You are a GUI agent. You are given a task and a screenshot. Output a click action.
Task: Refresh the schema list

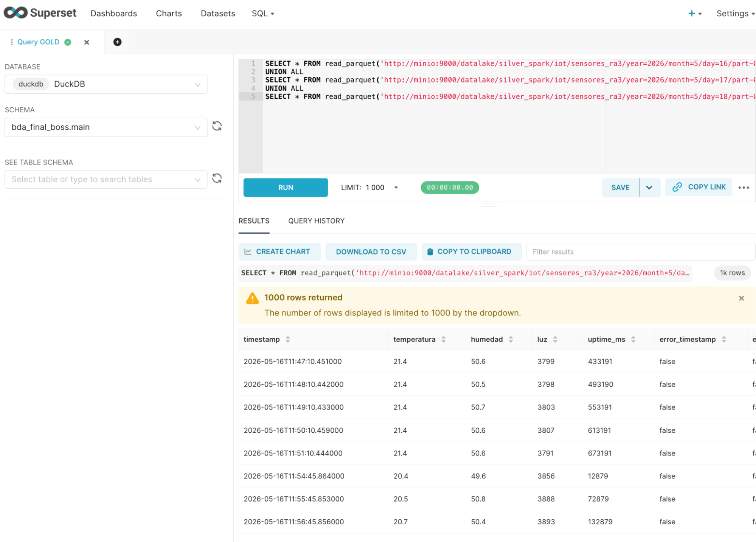coord(217,126)
